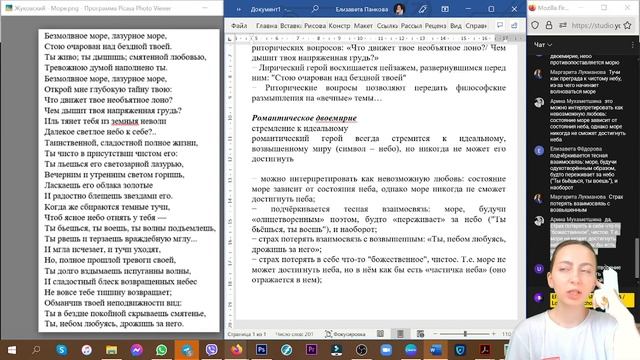Switch to the Справка ribbon tab
640x360 pixels.
(x=476, y=25)
